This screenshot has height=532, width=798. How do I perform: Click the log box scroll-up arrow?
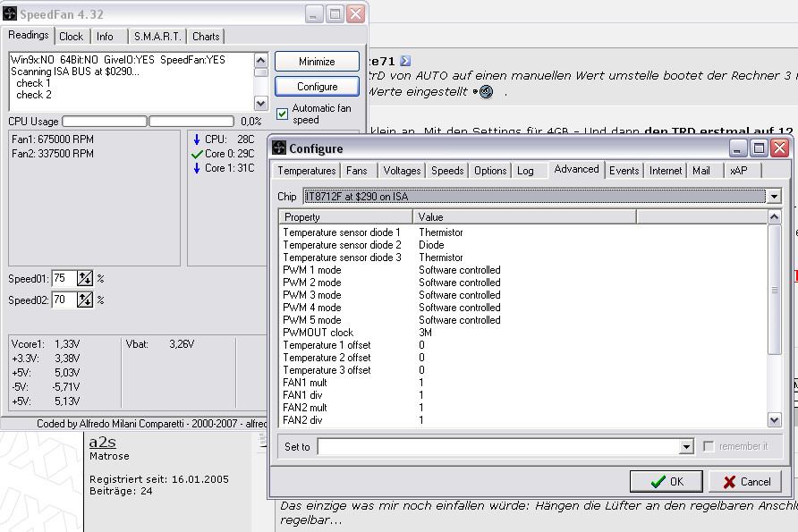click(x=260, y=61)
